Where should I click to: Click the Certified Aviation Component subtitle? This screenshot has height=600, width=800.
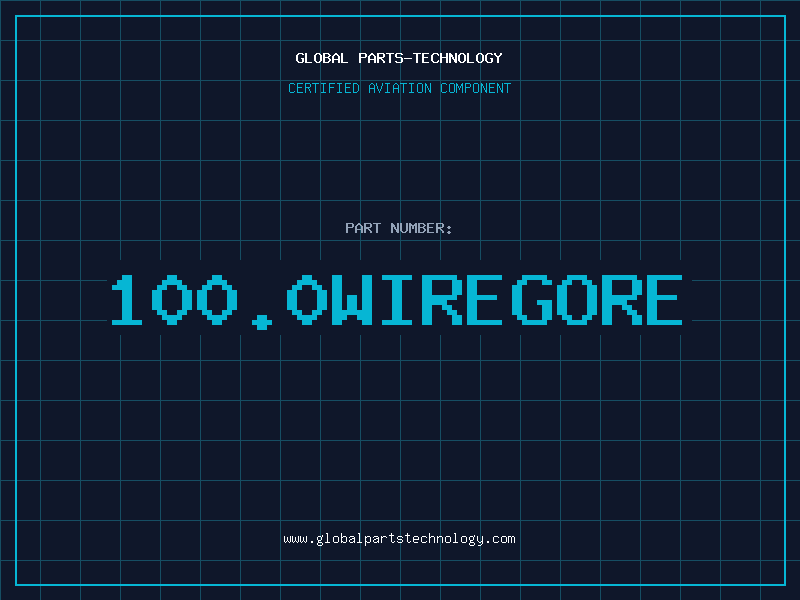pyautogui.click(x=399, y=88)
